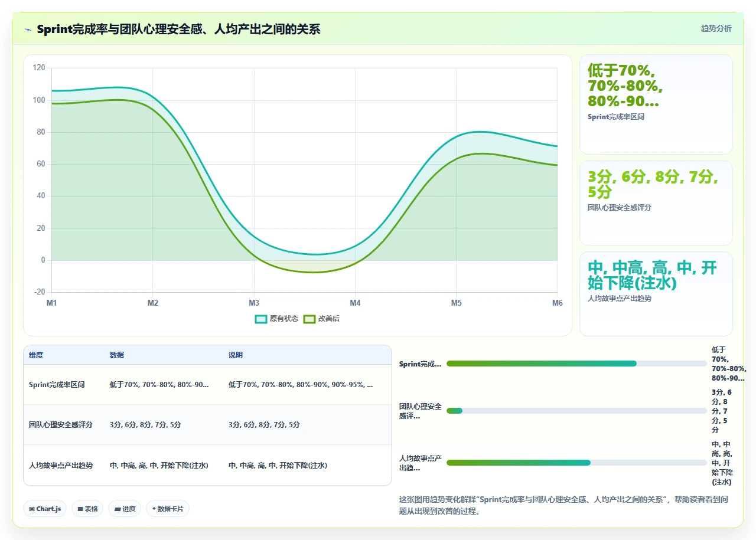Click the 趋势分析 label in header
This screenshot has height=540, width=756.
716,28
